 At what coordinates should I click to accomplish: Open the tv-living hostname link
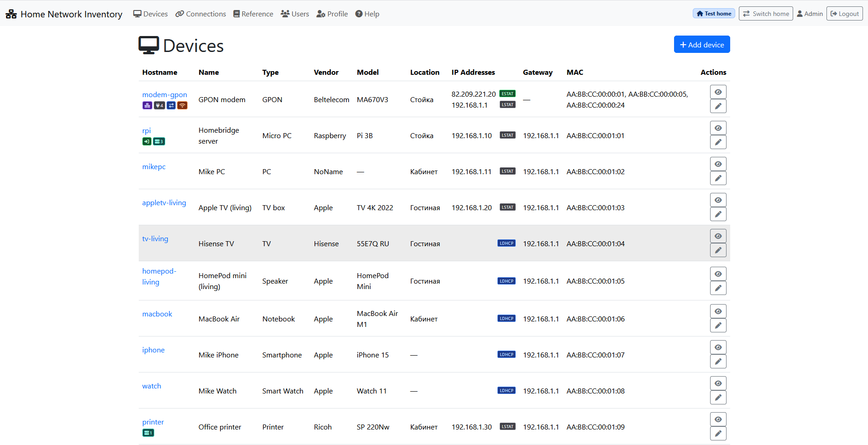(155, 238)
